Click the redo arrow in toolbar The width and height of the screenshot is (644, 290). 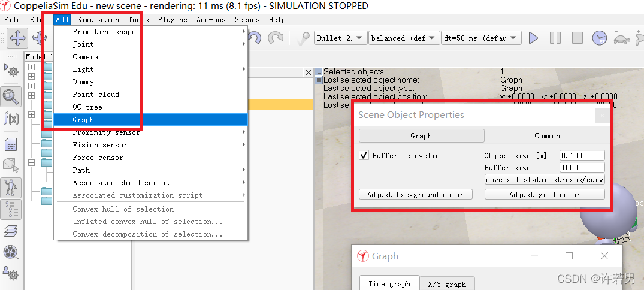point(276,38)
